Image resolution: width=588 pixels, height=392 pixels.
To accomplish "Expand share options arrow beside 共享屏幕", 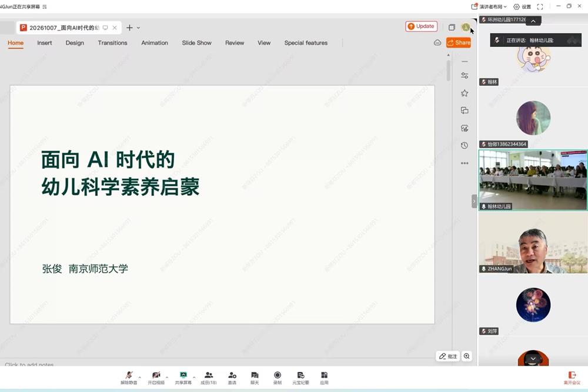I will [194, 377].
